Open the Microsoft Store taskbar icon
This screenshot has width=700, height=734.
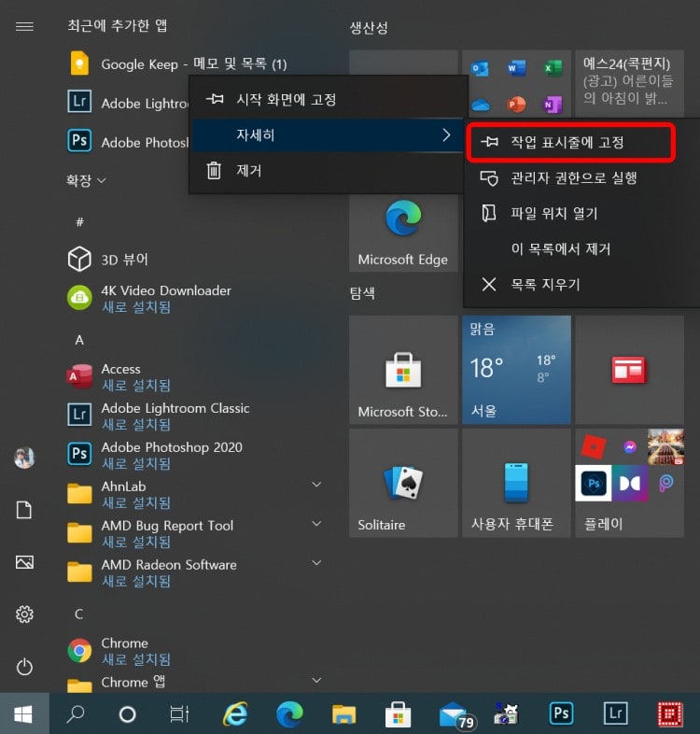tap(399, 714)
